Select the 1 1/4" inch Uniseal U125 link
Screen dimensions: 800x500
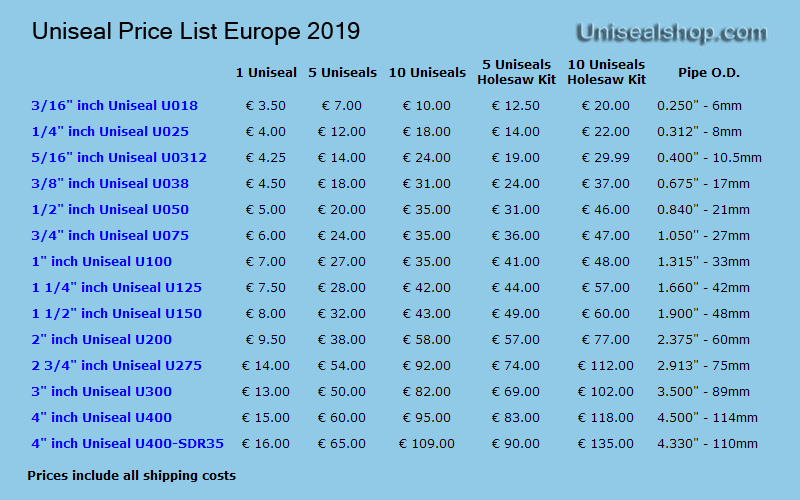coord(116,288)
